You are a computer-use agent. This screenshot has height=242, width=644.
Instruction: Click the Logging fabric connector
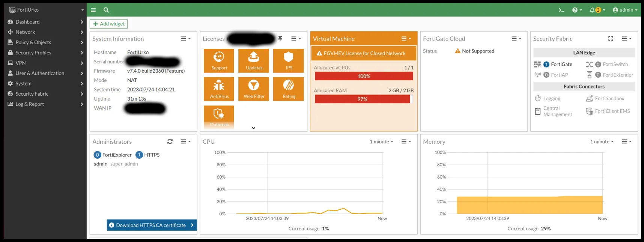548,98
